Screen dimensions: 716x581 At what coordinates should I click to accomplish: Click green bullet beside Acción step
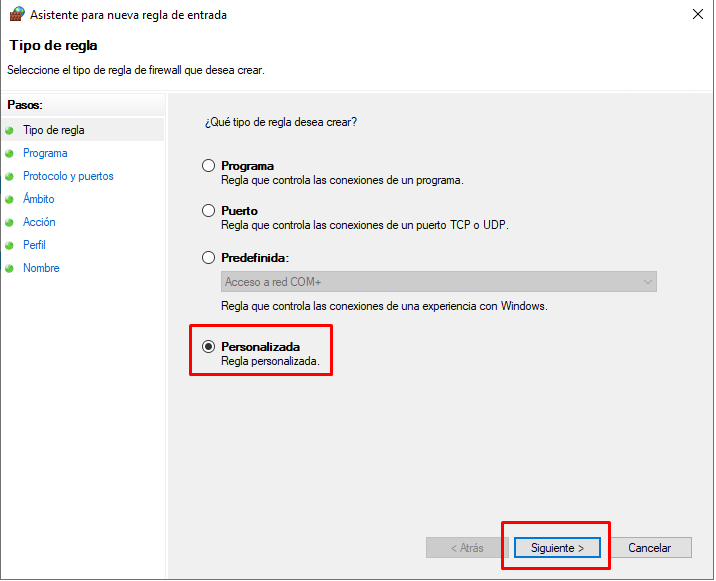(x=9, y=222)
